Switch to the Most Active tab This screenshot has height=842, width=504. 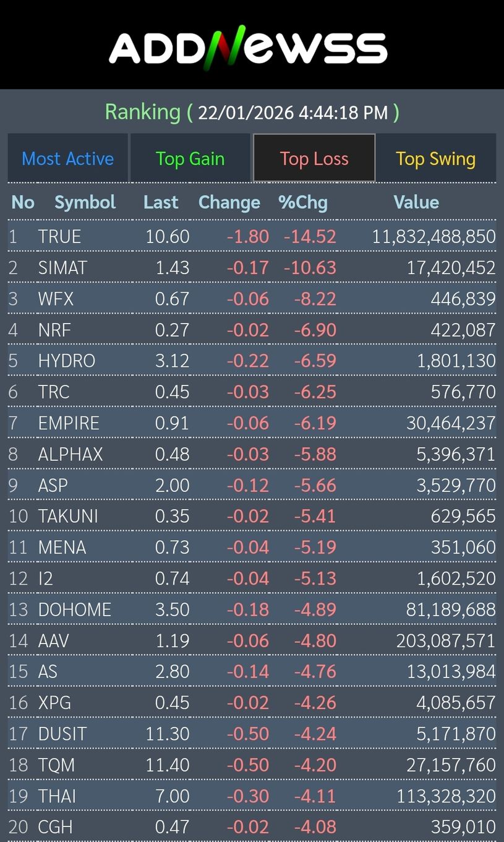click(x=68, y=159)
